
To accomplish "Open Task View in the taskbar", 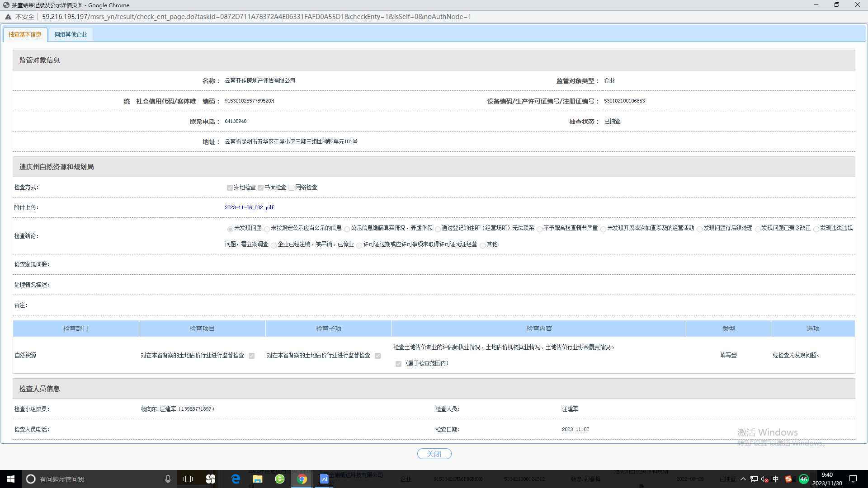I will [x=188, y=479].
